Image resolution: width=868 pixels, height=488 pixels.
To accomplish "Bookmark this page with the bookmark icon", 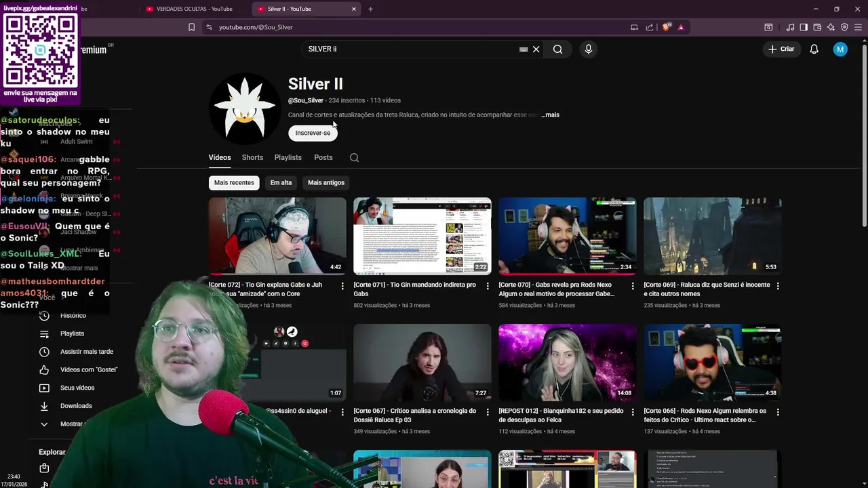I will [x=192, y=27].
